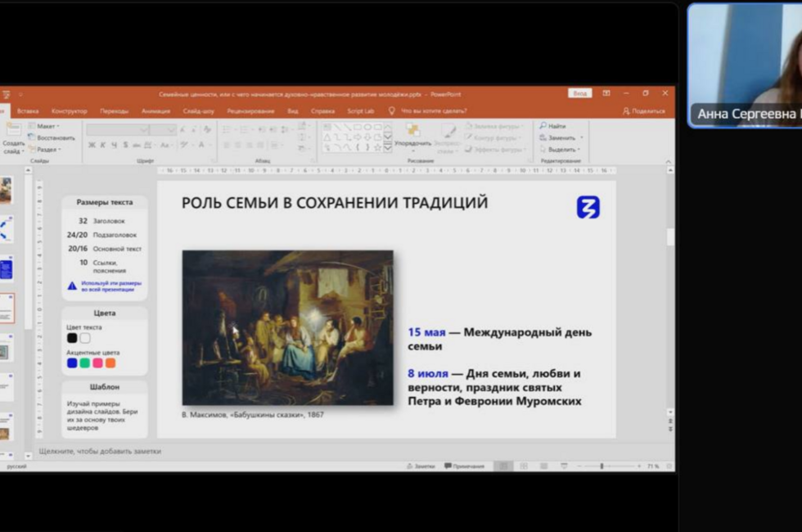Click the green accent color swatch
Viewport: 802px width, 532px height.
pos(85,363)
